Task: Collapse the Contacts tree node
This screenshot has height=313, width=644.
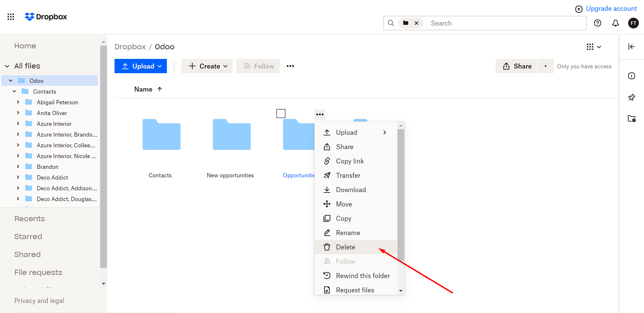Action: coord(14,91)
